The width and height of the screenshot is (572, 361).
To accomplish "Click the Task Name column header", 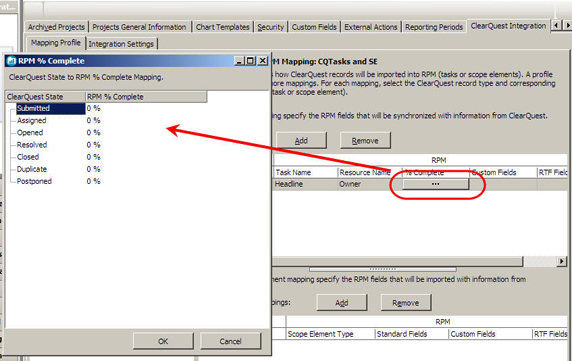I will click(x=305, y=172).
